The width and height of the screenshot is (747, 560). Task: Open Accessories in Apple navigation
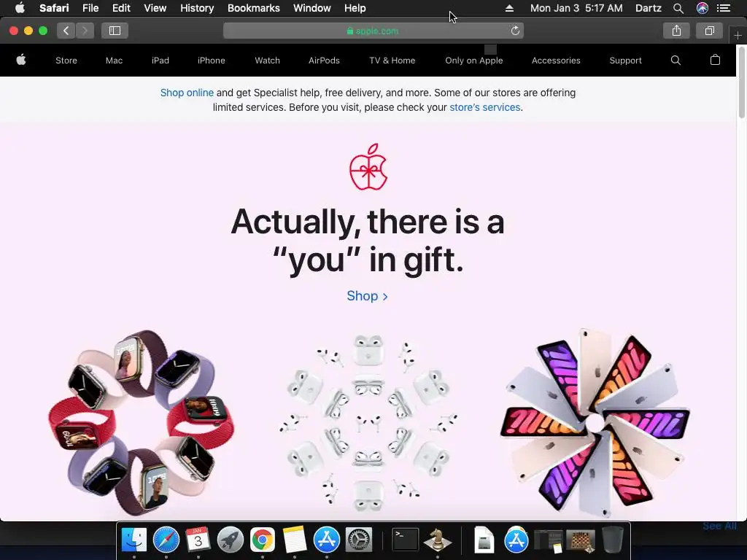[x=556, y=61]
